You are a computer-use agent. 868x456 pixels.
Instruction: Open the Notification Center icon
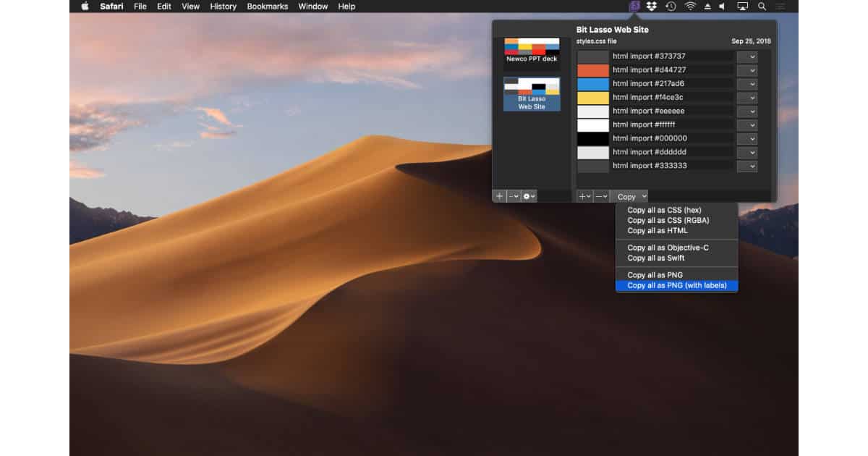tap(782, 7)
